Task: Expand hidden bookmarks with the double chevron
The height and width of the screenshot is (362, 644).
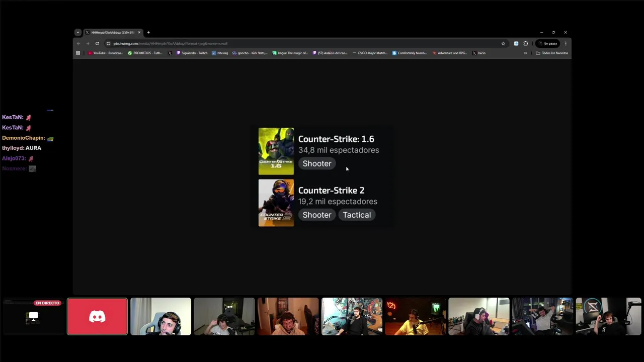Action: (x=525, y=53)
